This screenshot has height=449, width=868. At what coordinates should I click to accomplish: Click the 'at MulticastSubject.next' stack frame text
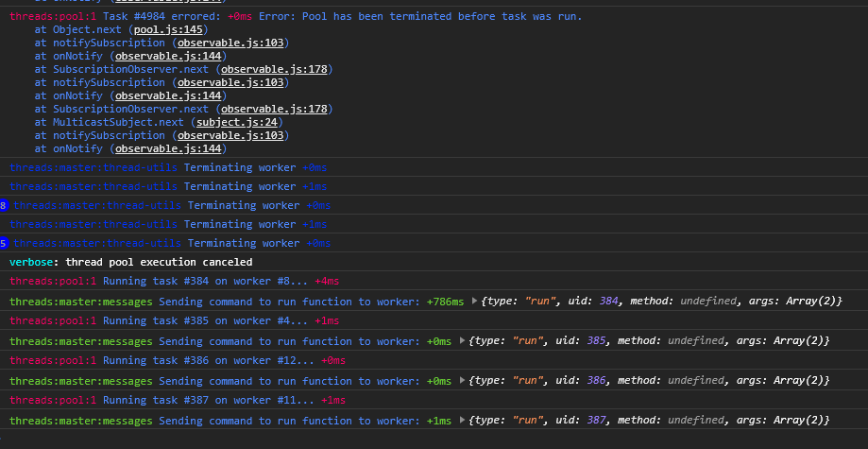(x=109, y=122)
